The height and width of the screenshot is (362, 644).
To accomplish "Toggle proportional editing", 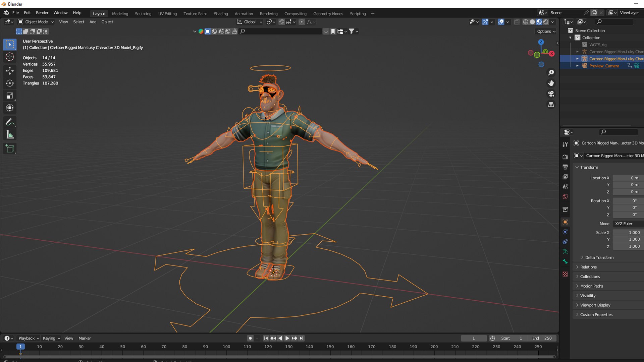I will click(302, 22).
